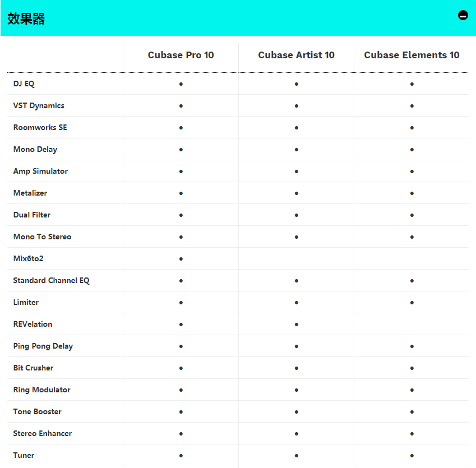Click the Roomworks SE row label
Screen dimensions: 476x468
(40, 127)
